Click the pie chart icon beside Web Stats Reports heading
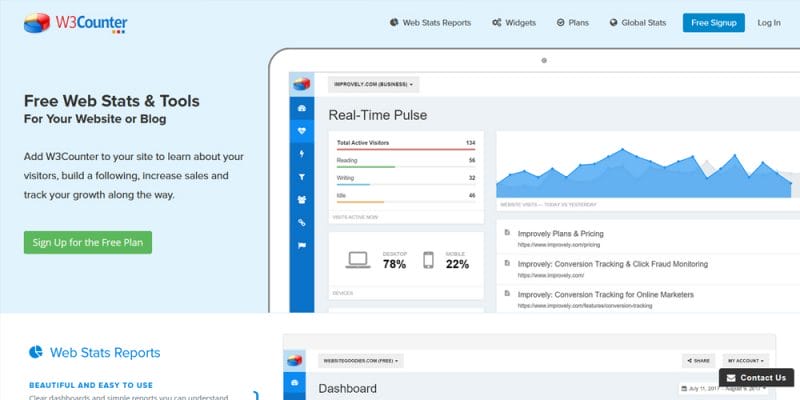The image size is (800, 400). click(x=36, y=352)
